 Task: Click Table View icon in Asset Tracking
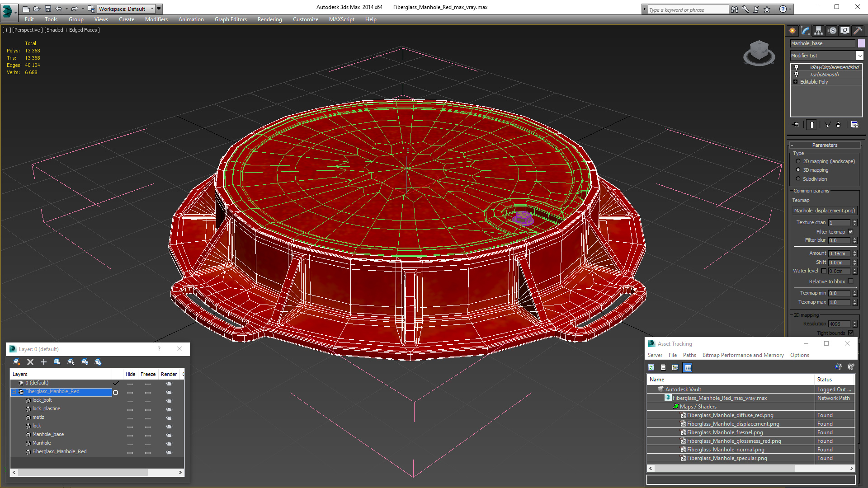tap(688, 367)
